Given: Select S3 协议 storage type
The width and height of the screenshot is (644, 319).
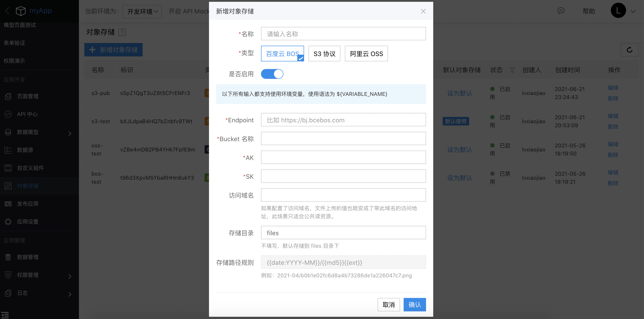Looking at the screenshot, I should click(324, 54).
